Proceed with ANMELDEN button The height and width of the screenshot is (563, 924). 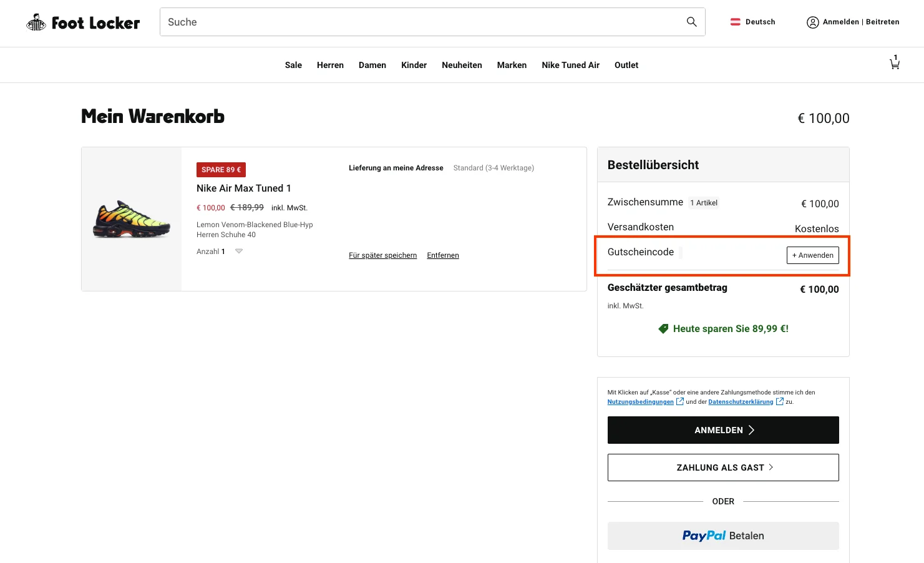coord(723,430)
